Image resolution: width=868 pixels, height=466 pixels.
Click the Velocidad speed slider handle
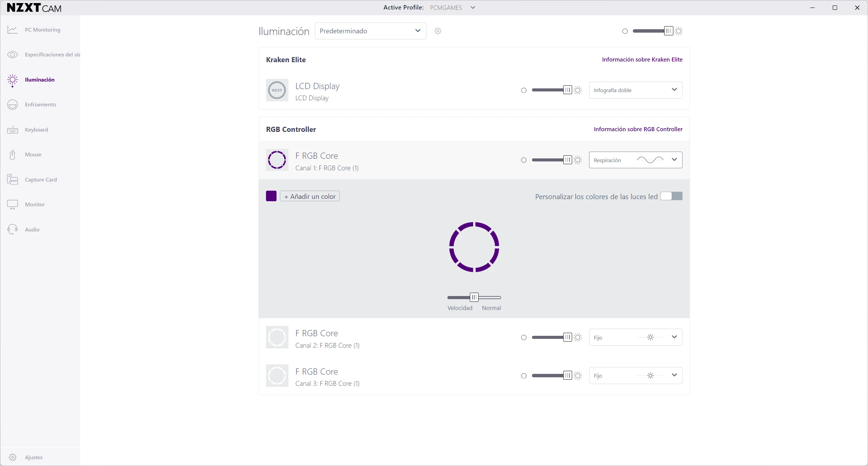474,297
